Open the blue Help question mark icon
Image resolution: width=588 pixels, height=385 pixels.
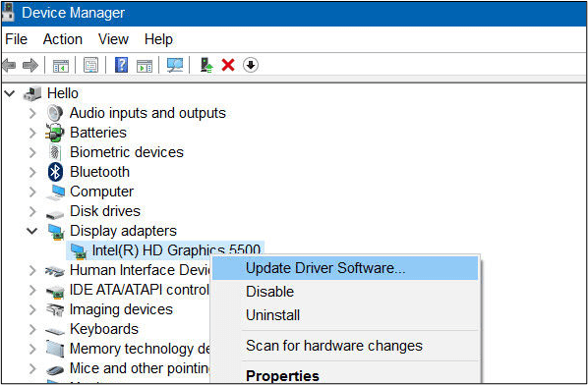(121, 65)
